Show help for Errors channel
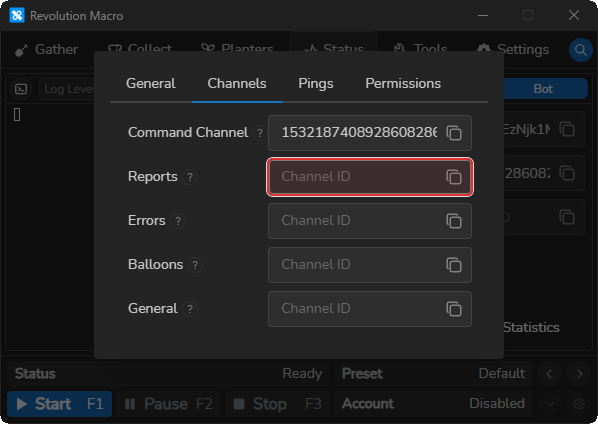The height and width of the screenshot is (424, 598). 177,221
